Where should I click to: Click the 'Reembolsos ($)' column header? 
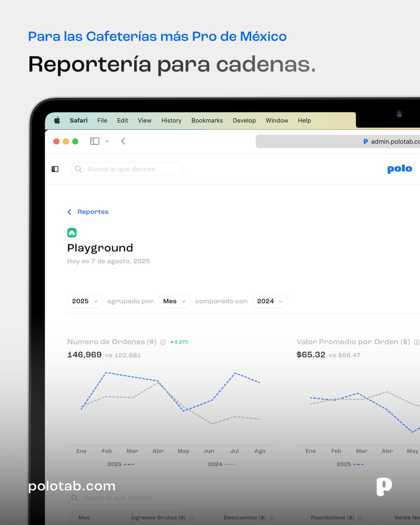(332, 517)
